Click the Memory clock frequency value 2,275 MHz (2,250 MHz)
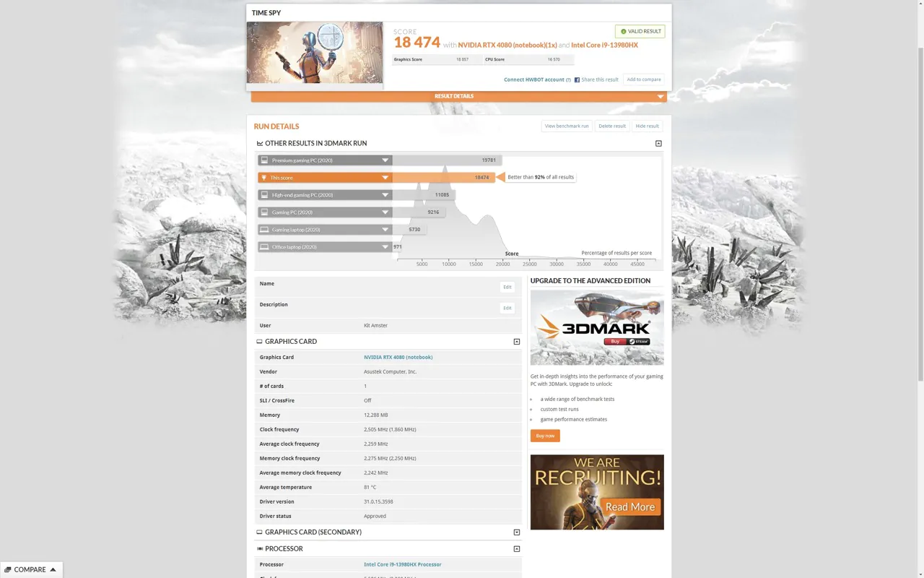The height and width of the screenshot is (578, 924). click(x=390, y=458)
